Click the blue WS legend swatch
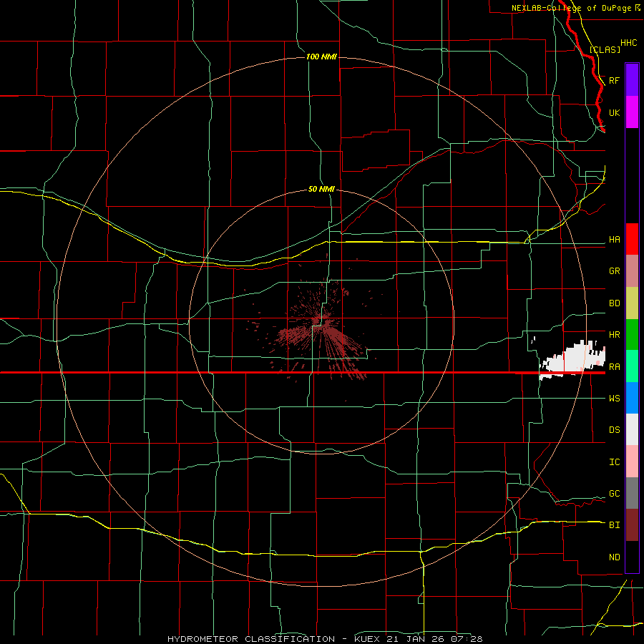This screenshot has height=644, width=644. tap(632, 398)
